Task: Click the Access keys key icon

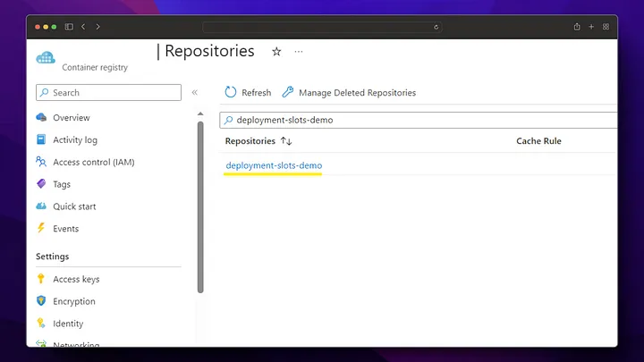Action: click(40, 279)
